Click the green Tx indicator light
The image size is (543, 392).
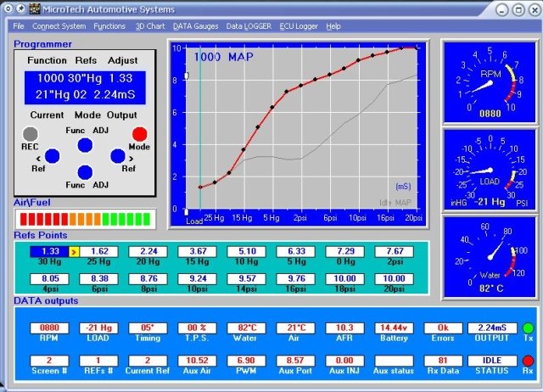(528, 328)
